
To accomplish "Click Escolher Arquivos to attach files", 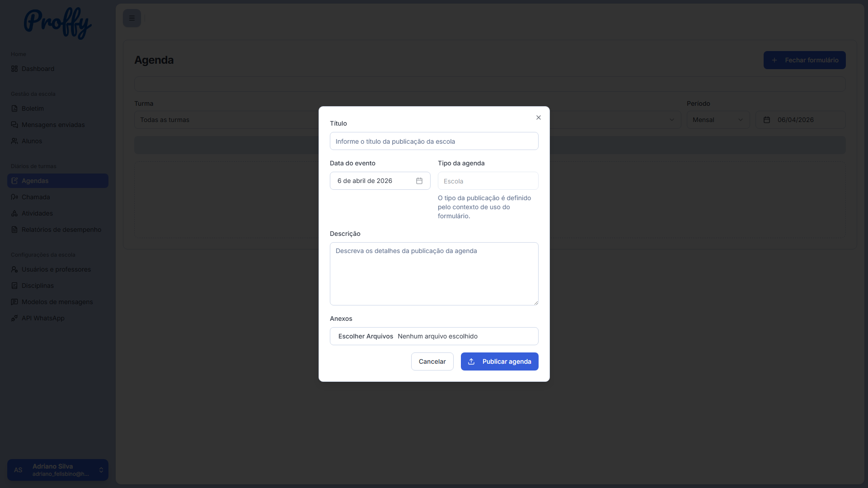I will coord(366,336).
